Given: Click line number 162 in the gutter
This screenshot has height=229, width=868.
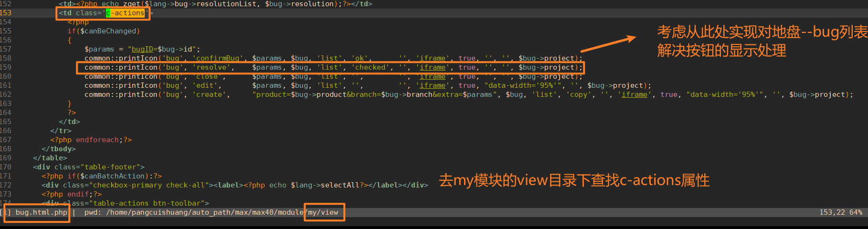Looking at the screenshot, I should click(6, 94).
